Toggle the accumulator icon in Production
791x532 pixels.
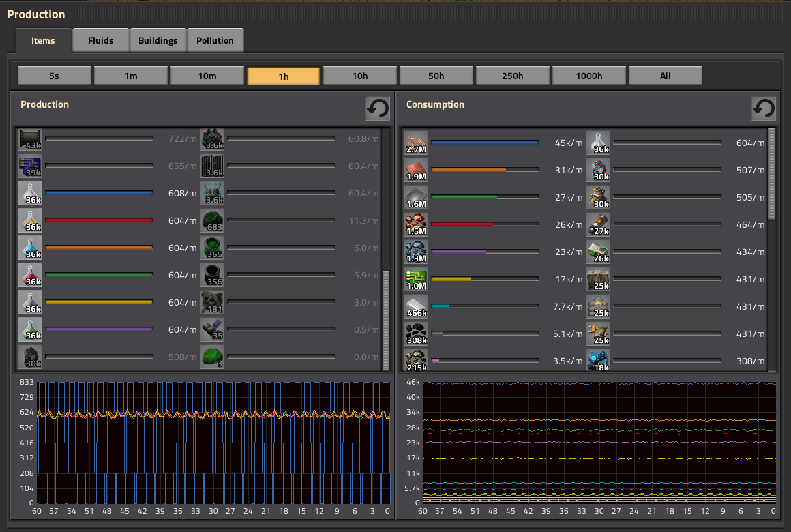[212, 193]
